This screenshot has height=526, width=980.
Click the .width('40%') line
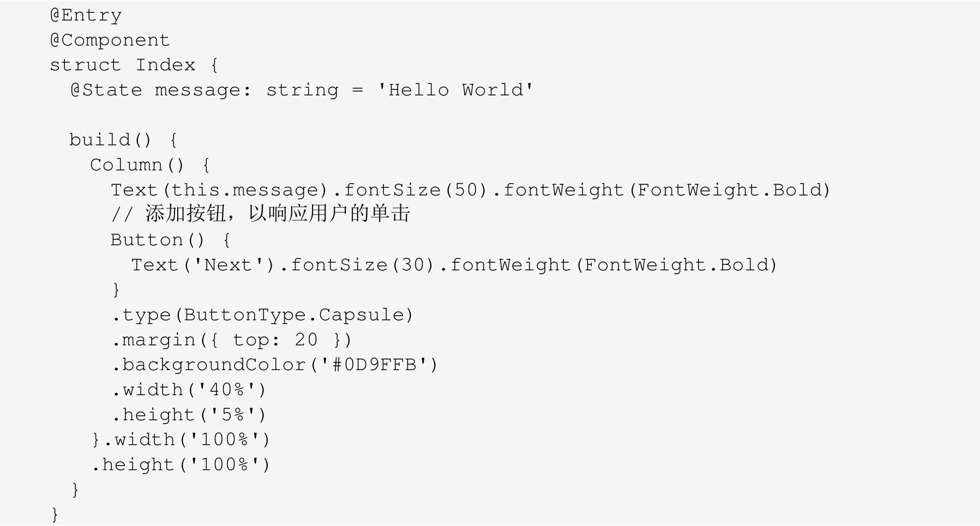pos(189,390)
